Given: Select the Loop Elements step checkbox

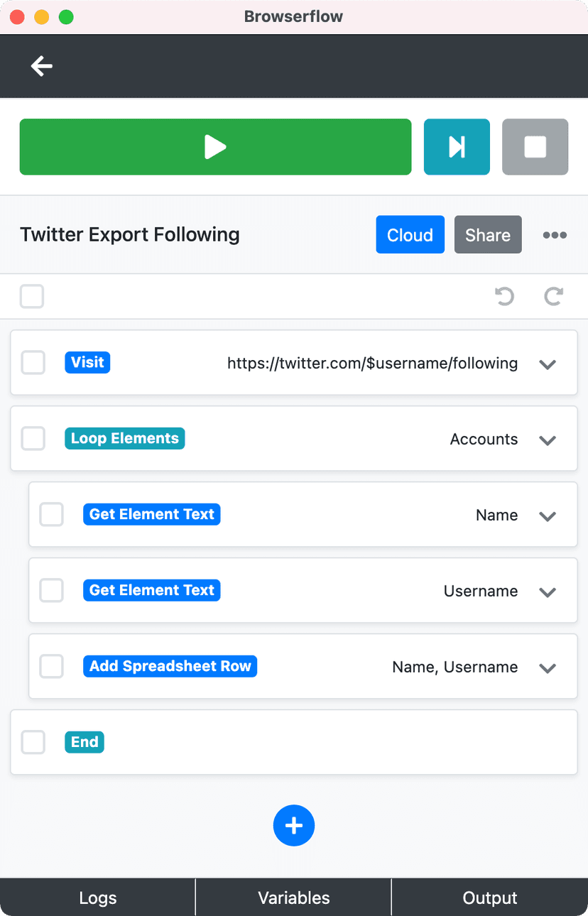Looking at the screenshot, I should click(x=33, y=439).
